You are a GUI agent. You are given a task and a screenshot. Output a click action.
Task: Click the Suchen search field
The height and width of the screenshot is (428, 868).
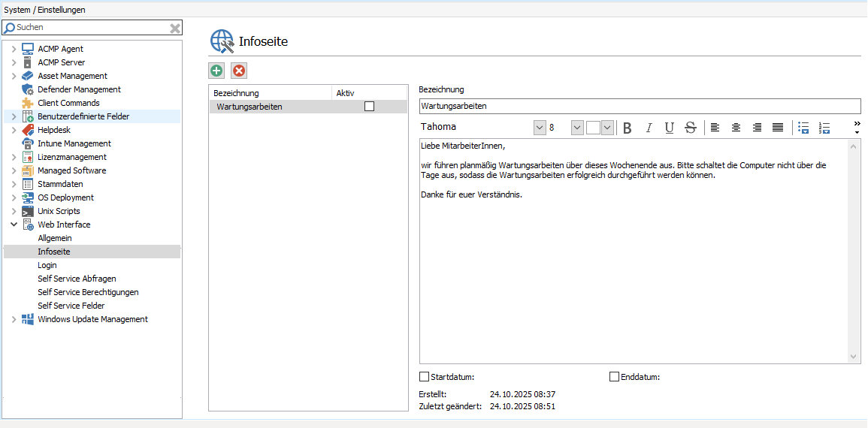pos(92,28)
